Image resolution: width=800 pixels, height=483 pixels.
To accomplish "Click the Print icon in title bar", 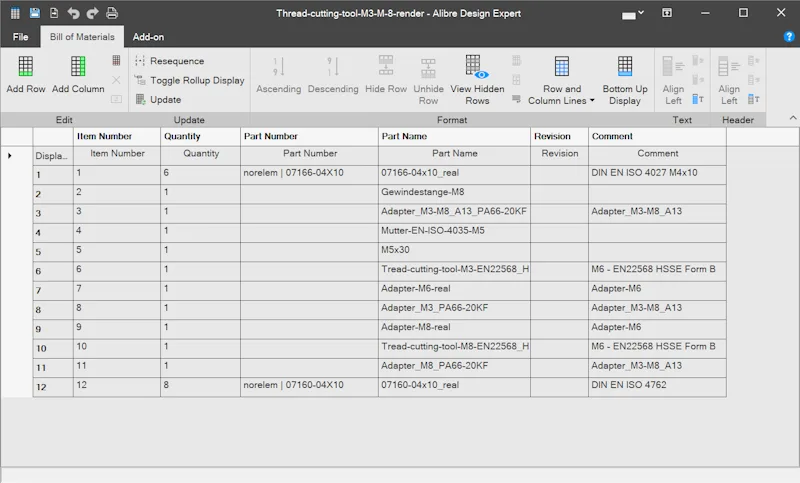I will [x=112, y=13].
